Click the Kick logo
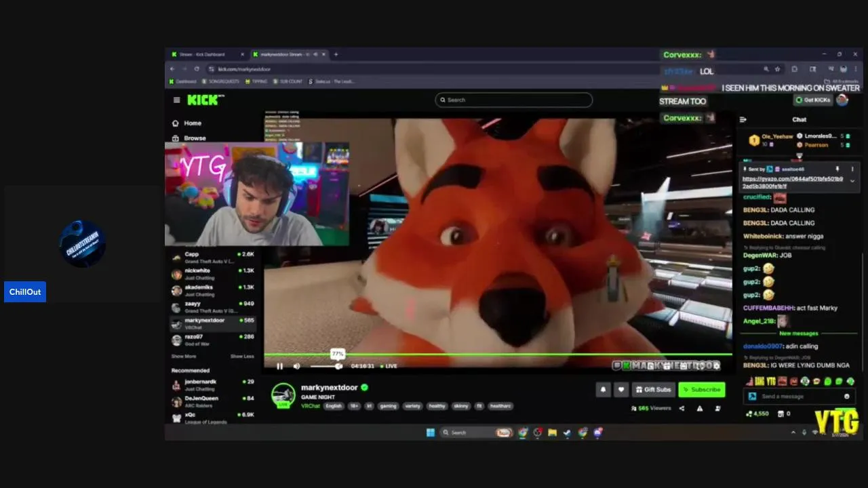 click(x=204, y=100)
